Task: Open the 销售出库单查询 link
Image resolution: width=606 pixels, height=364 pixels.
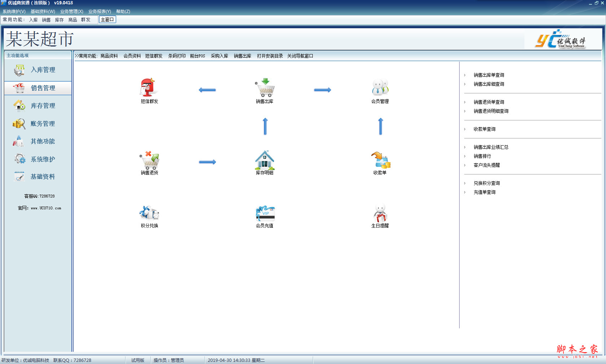Action: coord(489,75)
